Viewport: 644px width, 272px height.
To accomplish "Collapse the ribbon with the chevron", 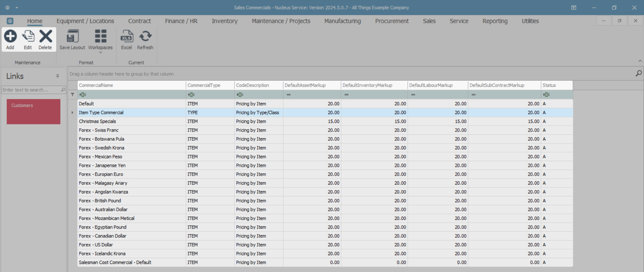I will tap(640, 61).
